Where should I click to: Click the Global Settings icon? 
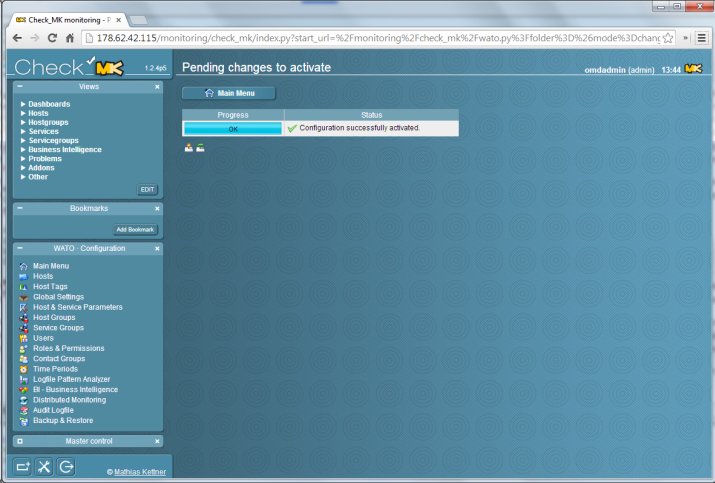(24, 297)
